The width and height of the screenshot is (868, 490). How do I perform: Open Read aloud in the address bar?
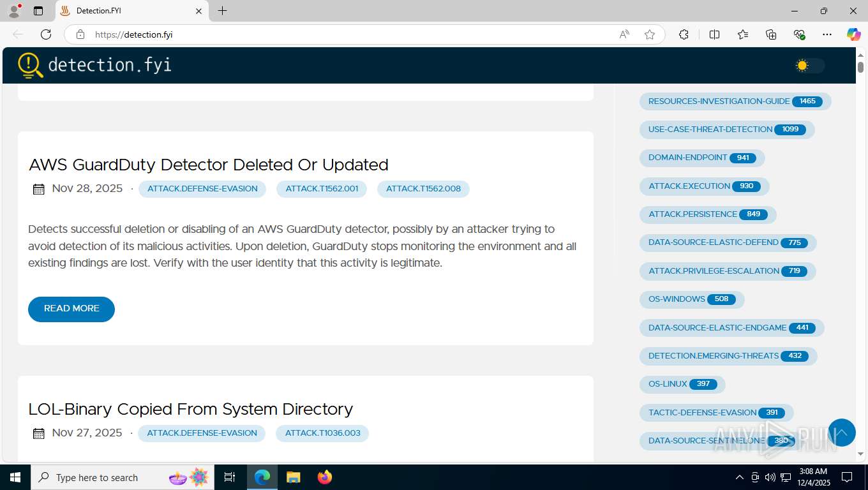624,34
